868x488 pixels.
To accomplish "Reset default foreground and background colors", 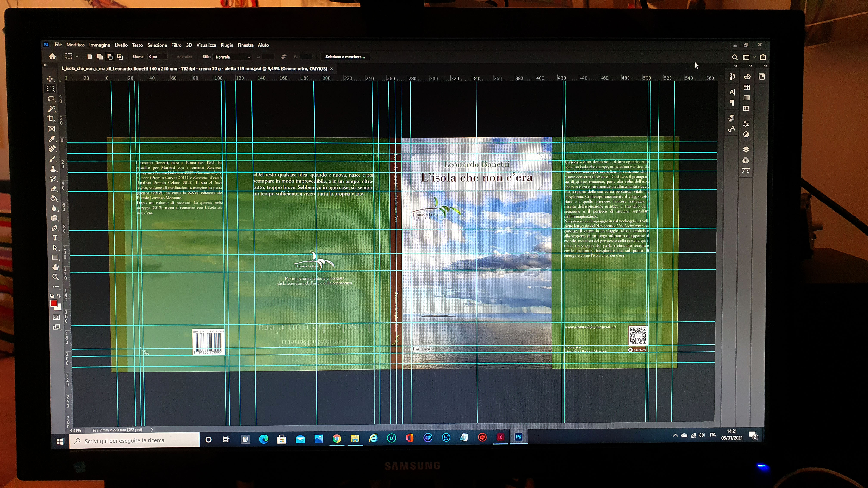I will [52, 295].
